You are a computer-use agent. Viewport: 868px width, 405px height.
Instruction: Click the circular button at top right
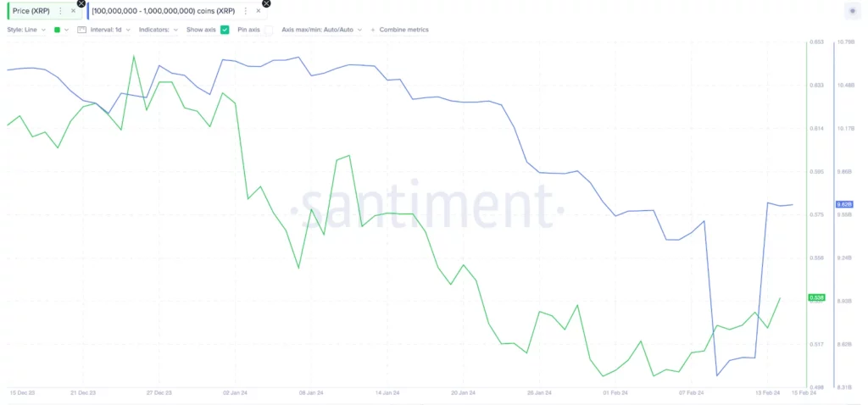853,11
